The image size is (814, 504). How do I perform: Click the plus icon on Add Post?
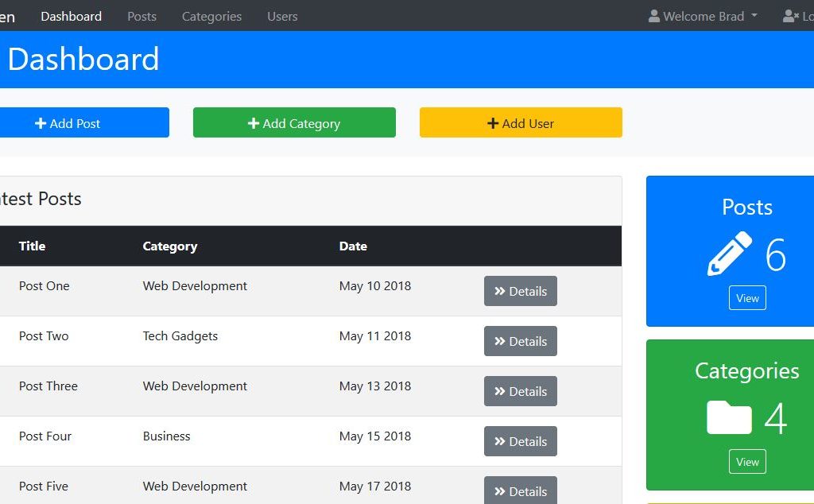(x=41, y=123)
